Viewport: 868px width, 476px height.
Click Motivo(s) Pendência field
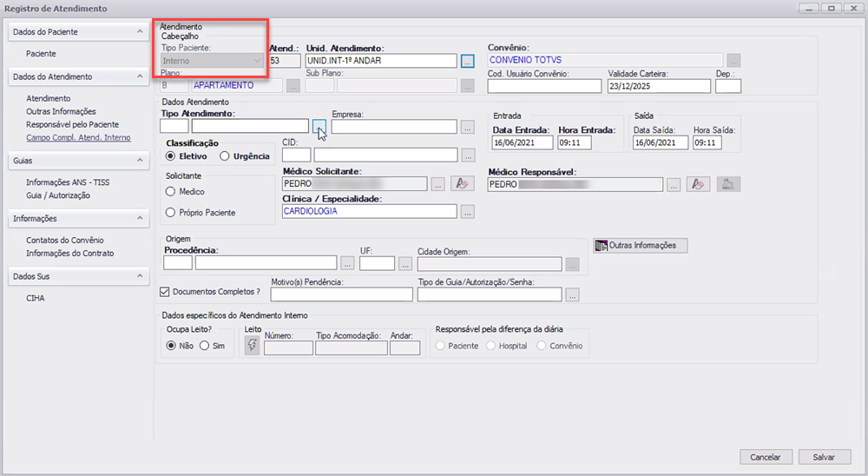coord(341,294)
